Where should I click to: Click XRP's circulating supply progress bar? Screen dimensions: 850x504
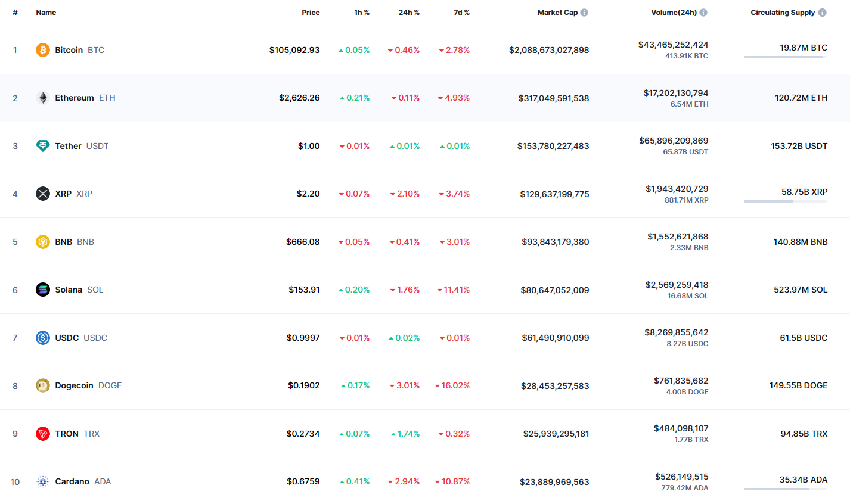click(x=786, y=201)
